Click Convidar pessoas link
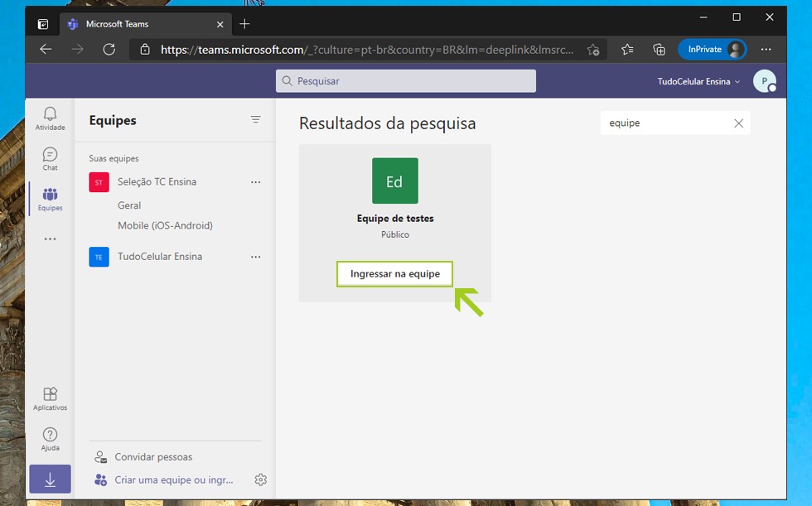Viewport: 812px width, 506px height. [153, 457]
